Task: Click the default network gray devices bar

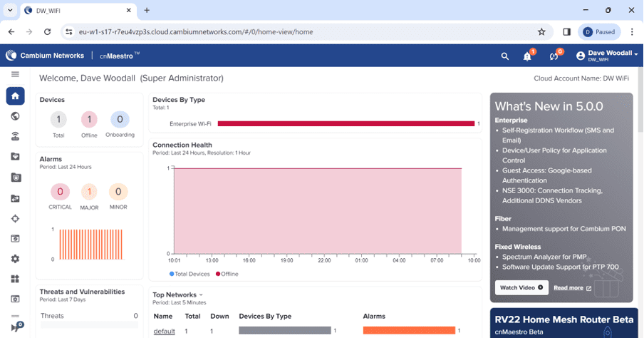Action: click(285, 330)
